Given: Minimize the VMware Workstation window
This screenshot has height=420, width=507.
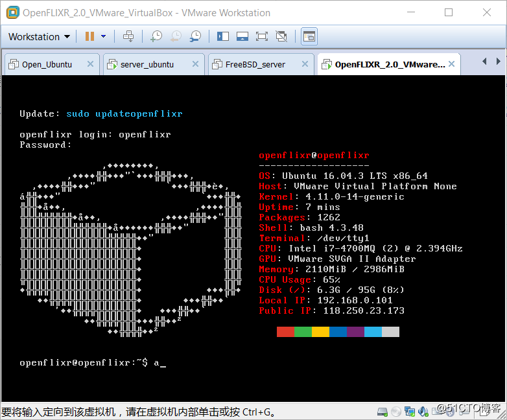Looking at the screenshot, I should click(411, 12).
